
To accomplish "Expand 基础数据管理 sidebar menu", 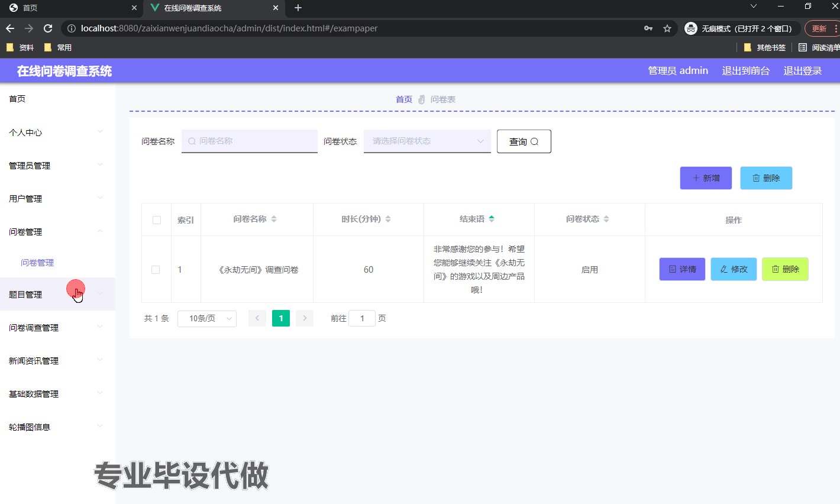I will 57,393.
